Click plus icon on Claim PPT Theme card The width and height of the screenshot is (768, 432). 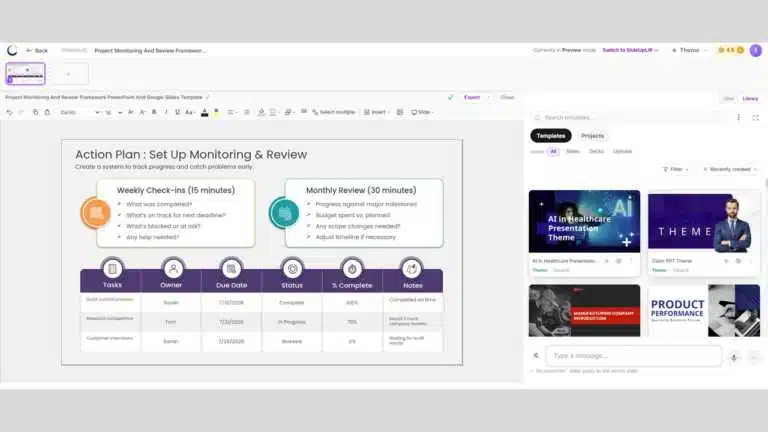(726, 261)
